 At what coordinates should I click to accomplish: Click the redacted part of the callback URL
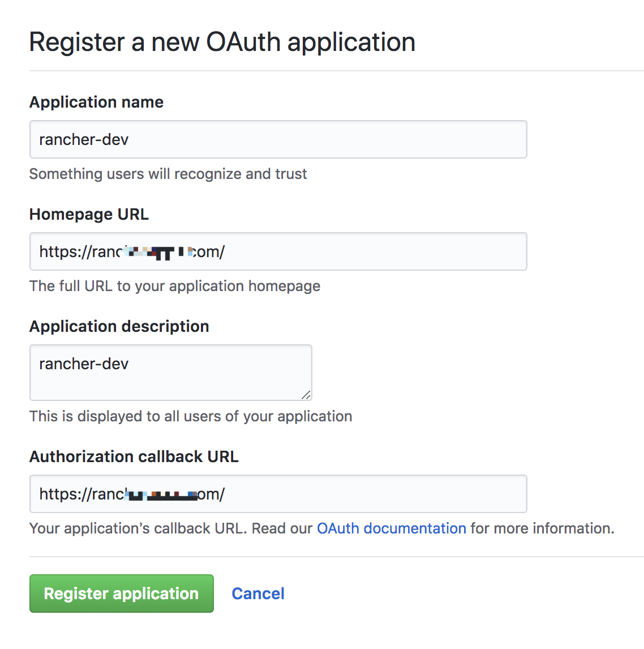(x=162, y=494)
